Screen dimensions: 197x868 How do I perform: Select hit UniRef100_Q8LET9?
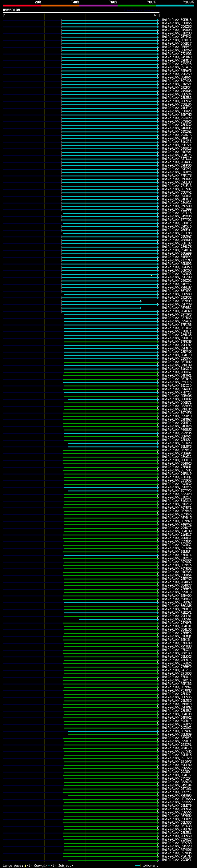click(176, 806)
